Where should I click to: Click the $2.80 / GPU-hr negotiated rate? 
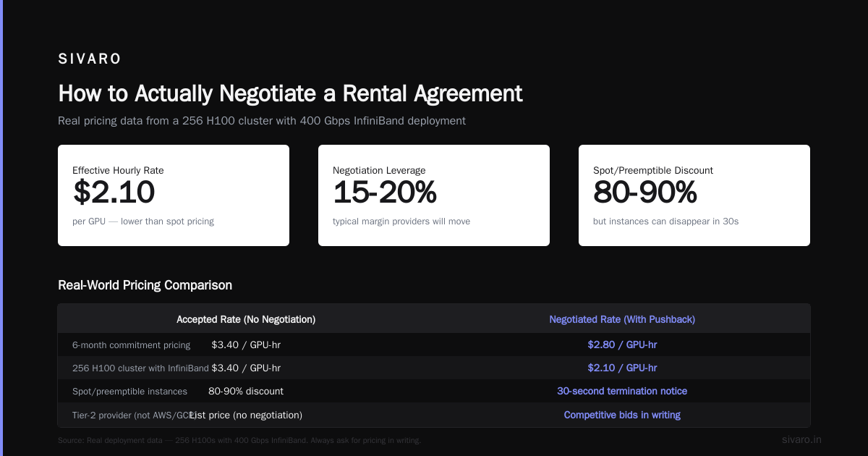click(622, 345)
